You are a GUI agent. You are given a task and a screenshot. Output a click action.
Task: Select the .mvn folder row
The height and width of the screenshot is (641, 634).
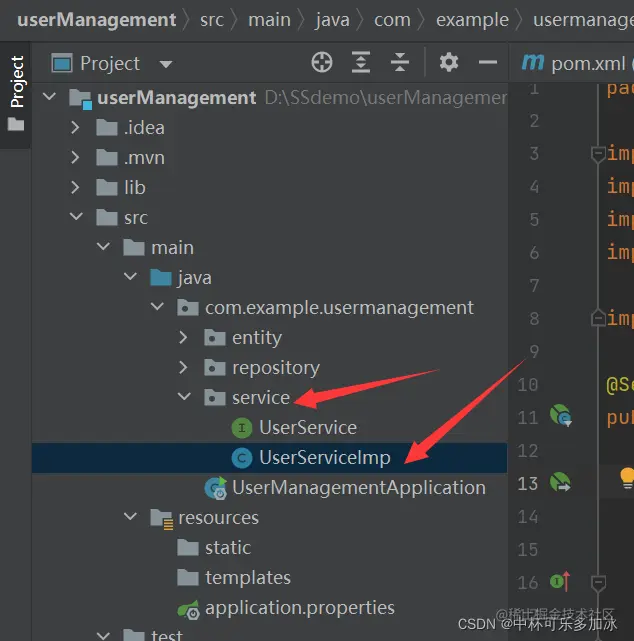click(x=270, y=157)
